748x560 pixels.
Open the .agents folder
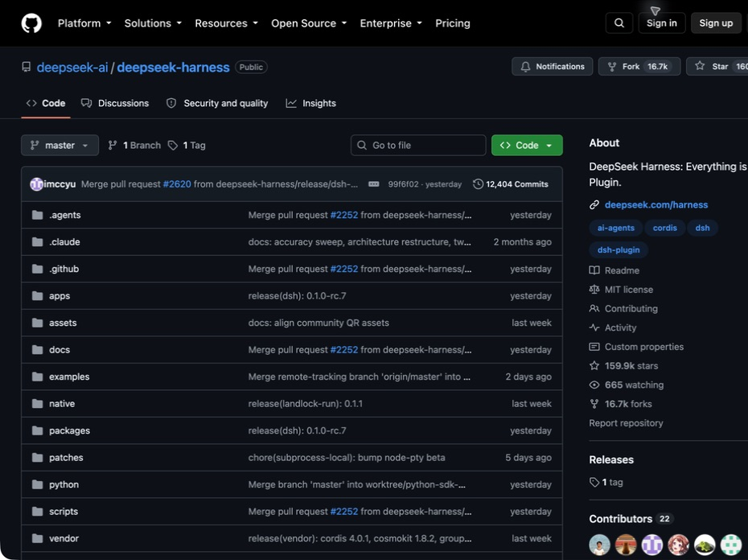pyautogui.click(x=65, y=215)
